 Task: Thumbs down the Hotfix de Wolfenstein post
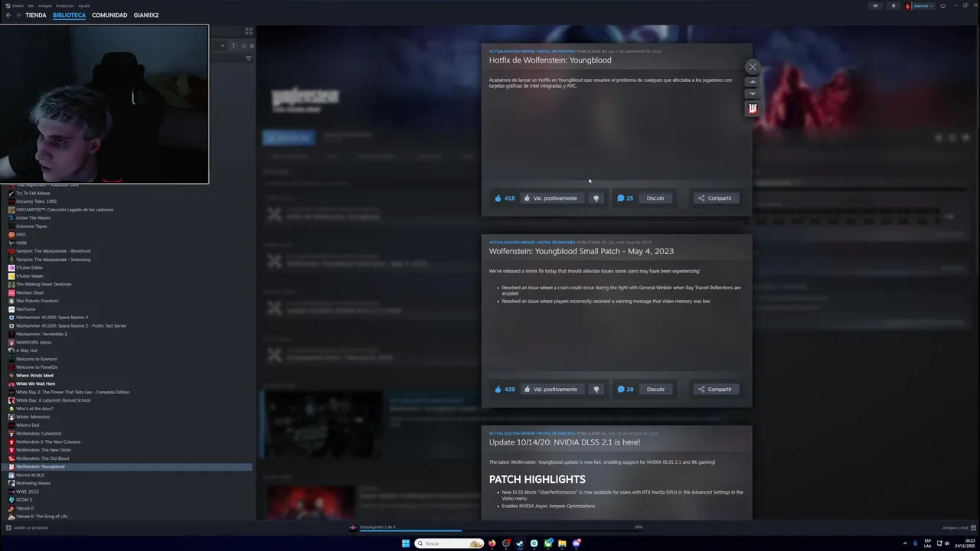[596, 198]
